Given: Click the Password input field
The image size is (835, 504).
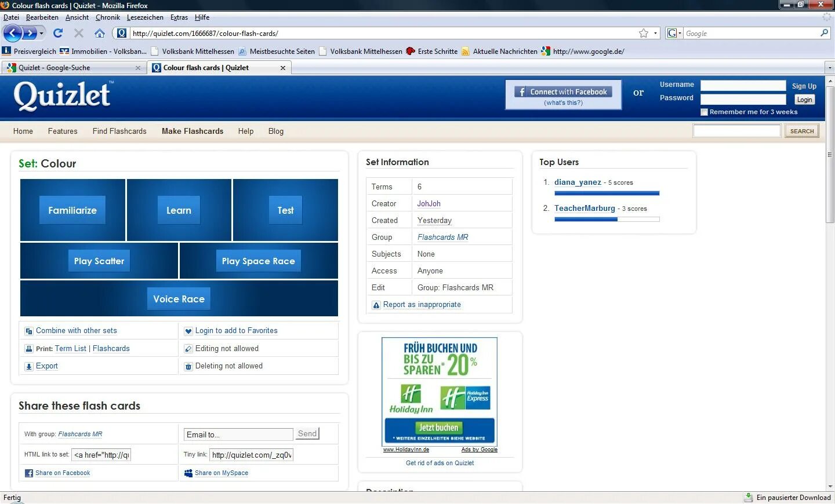Looking at the screenshot, I should point(743,99).
